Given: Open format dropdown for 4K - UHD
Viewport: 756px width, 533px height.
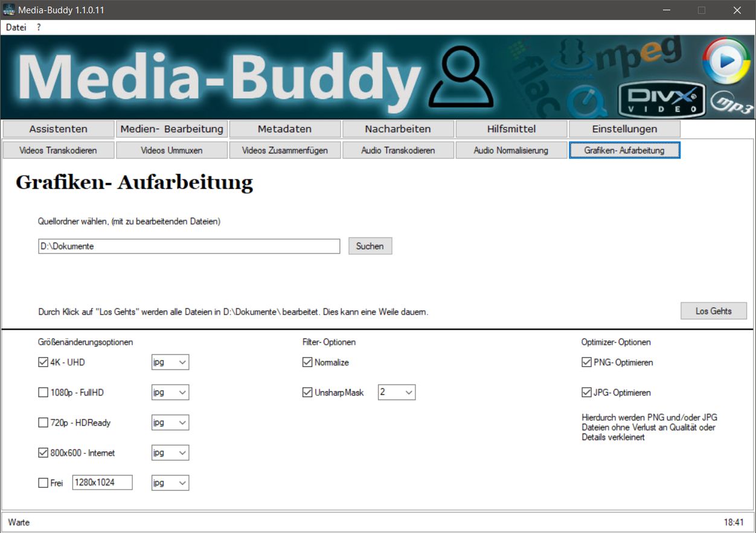Looking at the screenshot, I should tap(170, 362).
